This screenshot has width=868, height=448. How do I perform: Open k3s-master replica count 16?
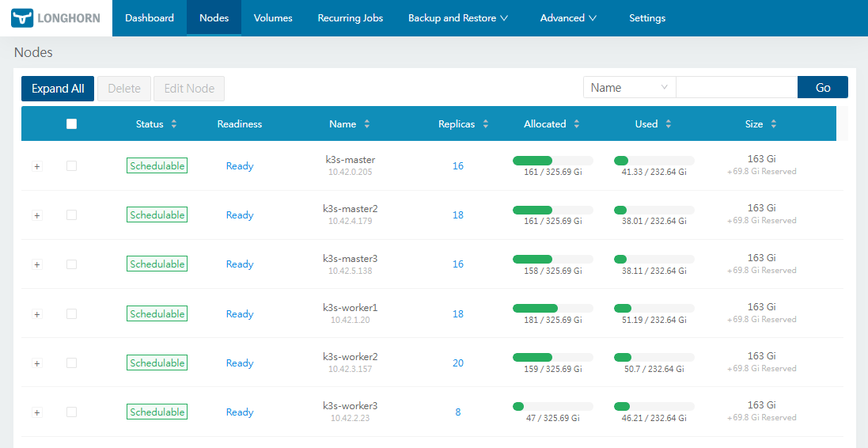coord(458,165)
